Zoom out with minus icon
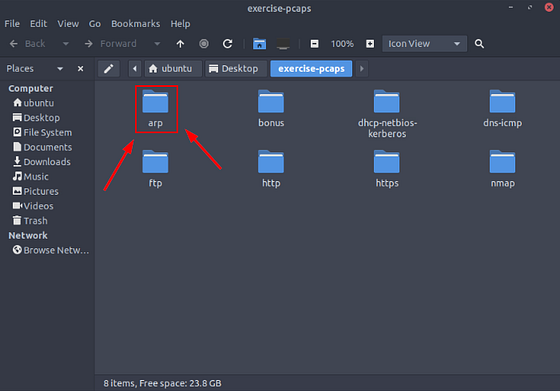 [x=314, y=44]
